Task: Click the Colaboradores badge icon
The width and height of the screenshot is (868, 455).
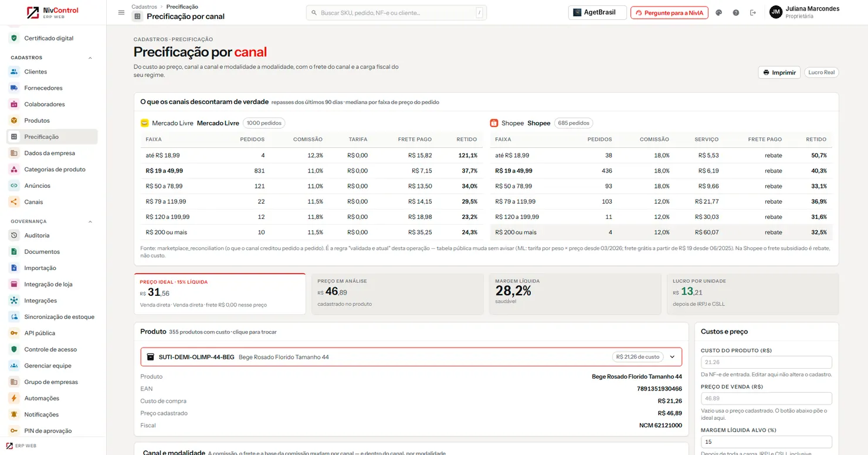Action: coord(14,105)
